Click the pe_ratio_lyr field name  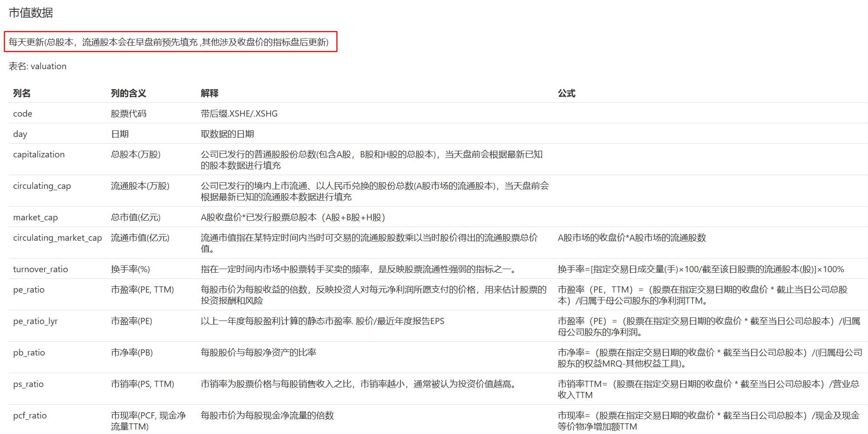pos(35,321)
